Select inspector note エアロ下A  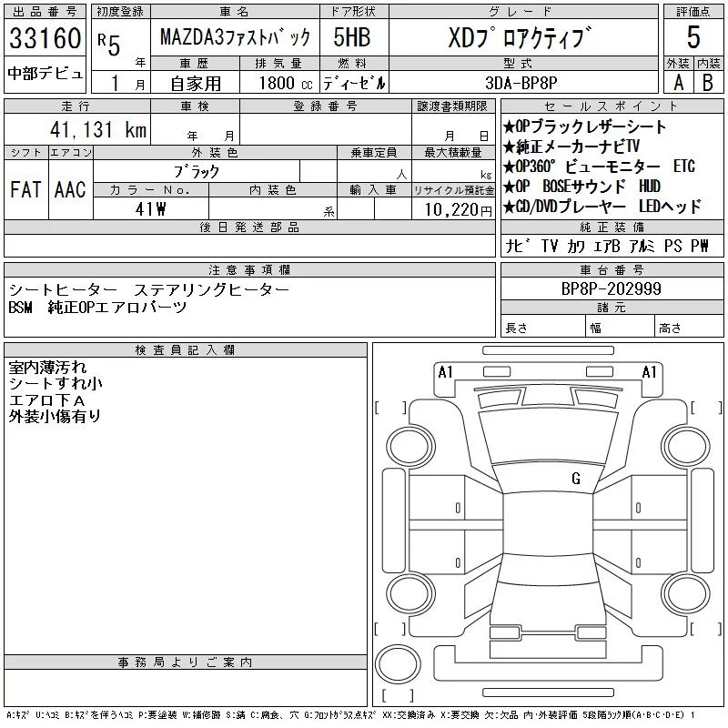pos(47,400)
